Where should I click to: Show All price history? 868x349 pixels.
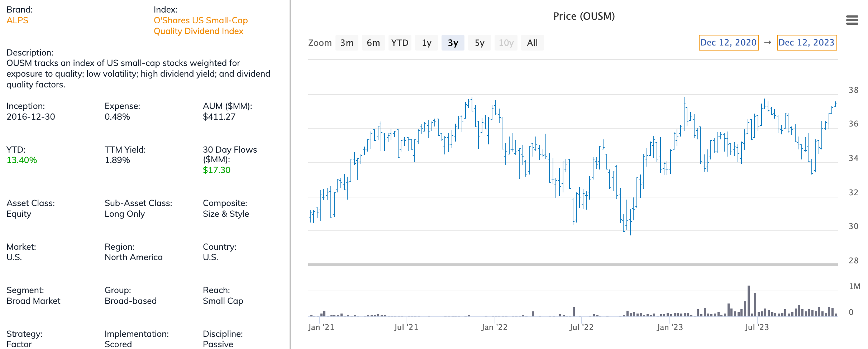tap(533, 43)
